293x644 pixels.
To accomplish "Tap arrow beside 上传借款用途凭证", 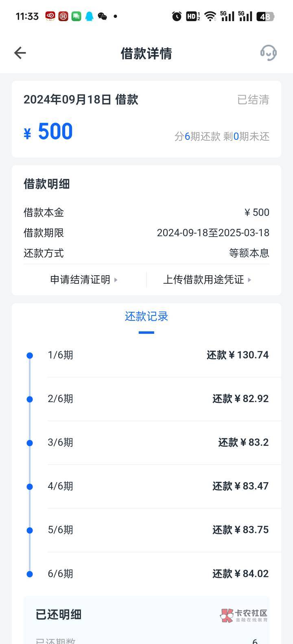I will 249,280.
